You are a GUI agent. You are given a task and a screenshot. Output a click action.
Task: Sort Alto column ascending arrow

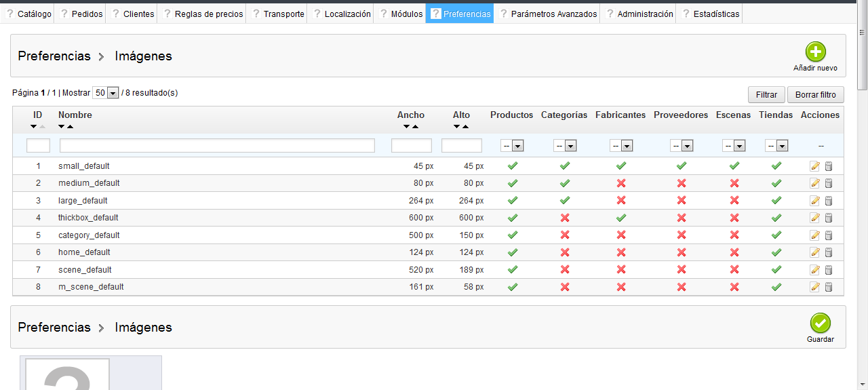pyautogui.click(x=466, y=127)
